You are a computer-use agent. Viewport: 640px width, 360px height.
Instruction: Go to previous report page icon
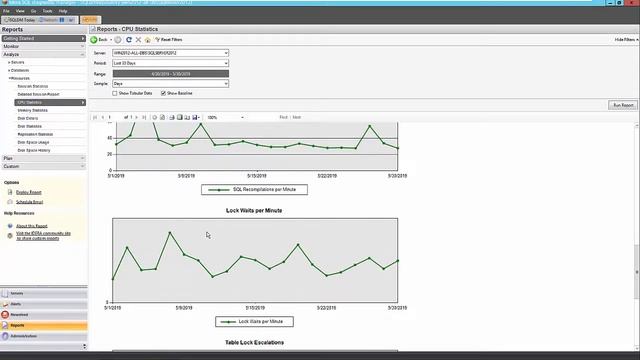pyautogui.click(x=102, y=118)
